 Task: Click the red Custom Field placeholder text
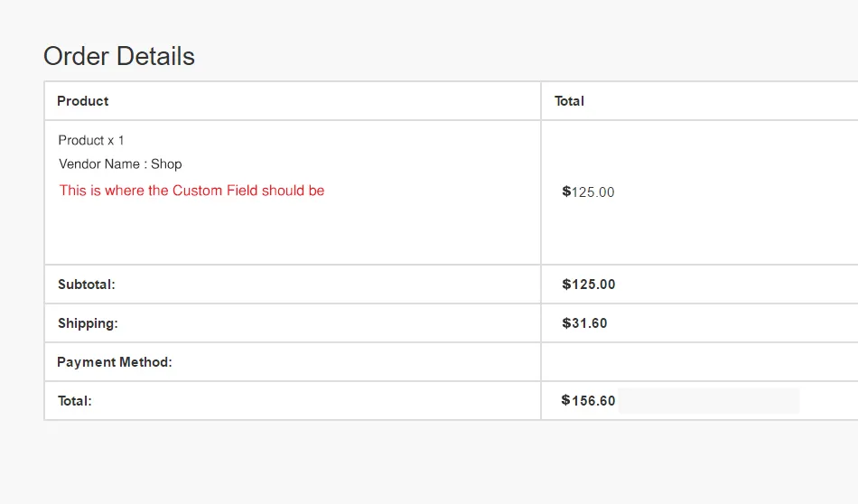click(x=191, y=191)
